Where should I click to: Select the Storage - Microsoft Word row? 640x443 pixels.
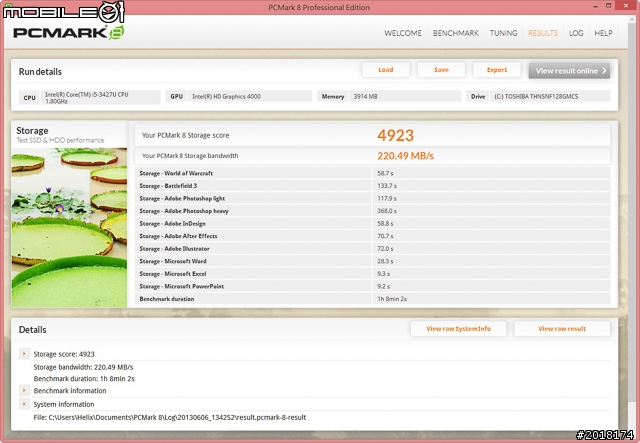tap(372, 261)
